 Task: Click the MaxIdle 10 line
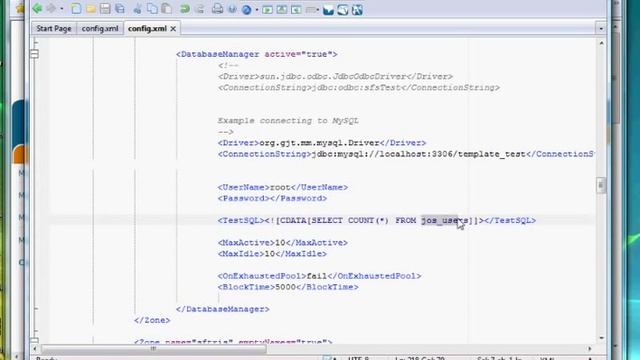tap(272, 254)
